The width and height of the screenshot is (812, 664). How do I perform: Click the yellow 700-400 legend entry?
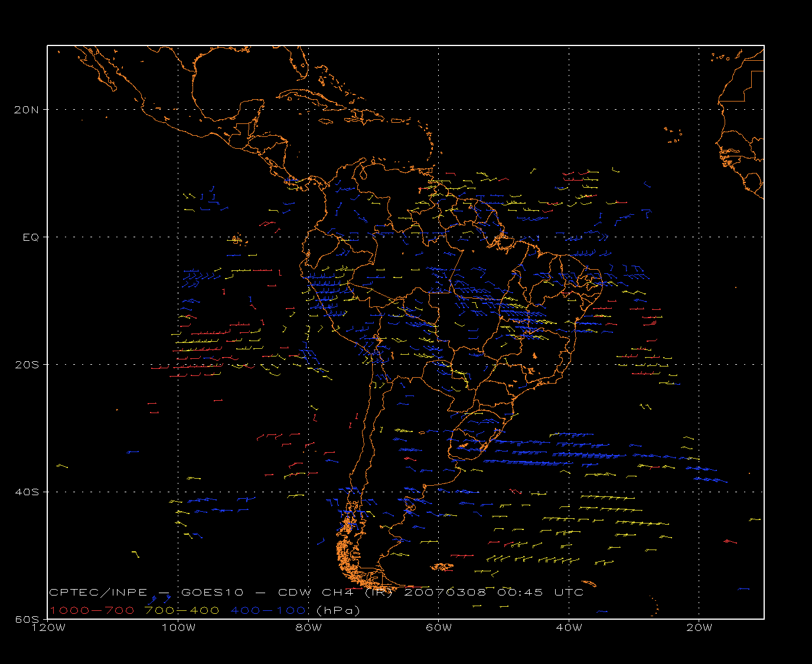[182, 610]
